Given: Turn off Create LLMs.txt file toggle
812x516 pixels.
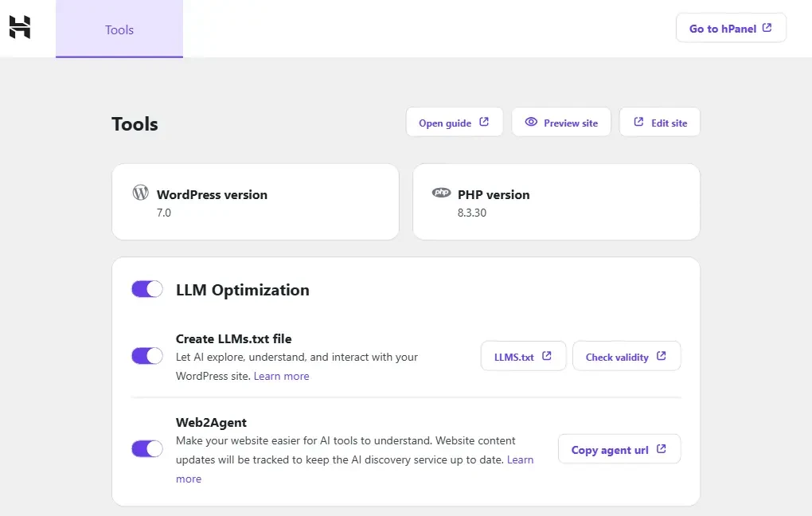Looking at the screenshot, I should click(x=147, y=356).
